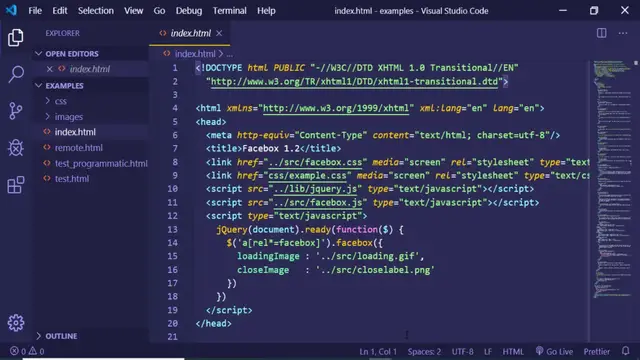Open the Extensions view icon
Viewport: 640px width, 360px height.
coord(16,184)
